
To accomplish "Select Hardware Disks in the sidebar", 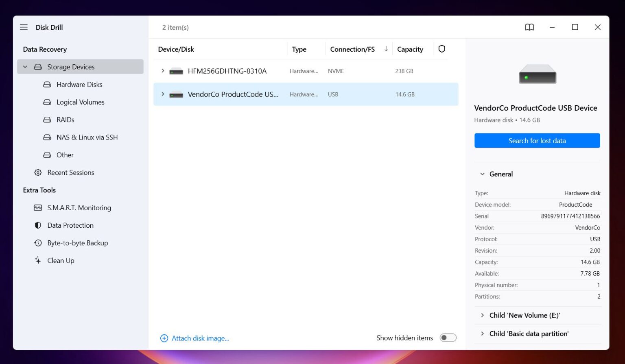I will pos(79,84).
